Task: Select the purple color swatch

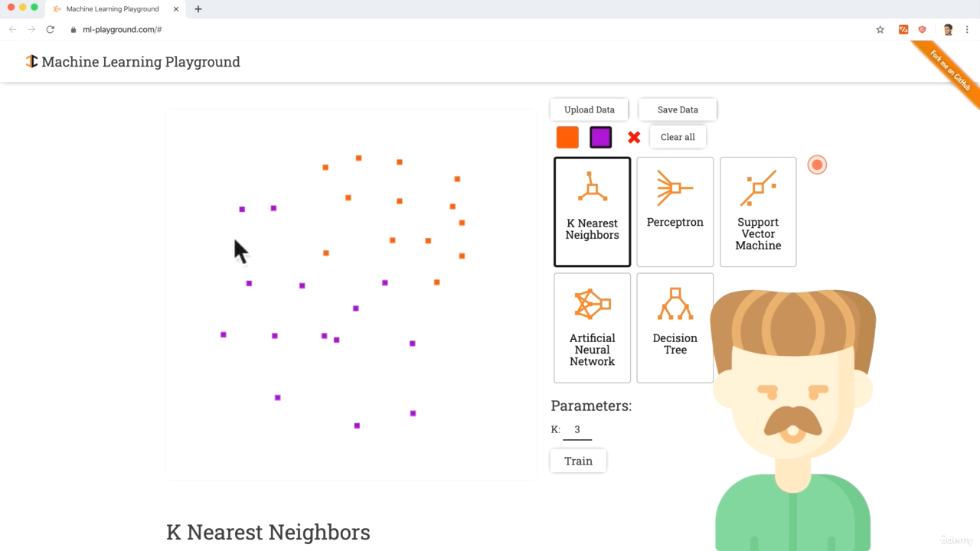Action: pos(601,138)
